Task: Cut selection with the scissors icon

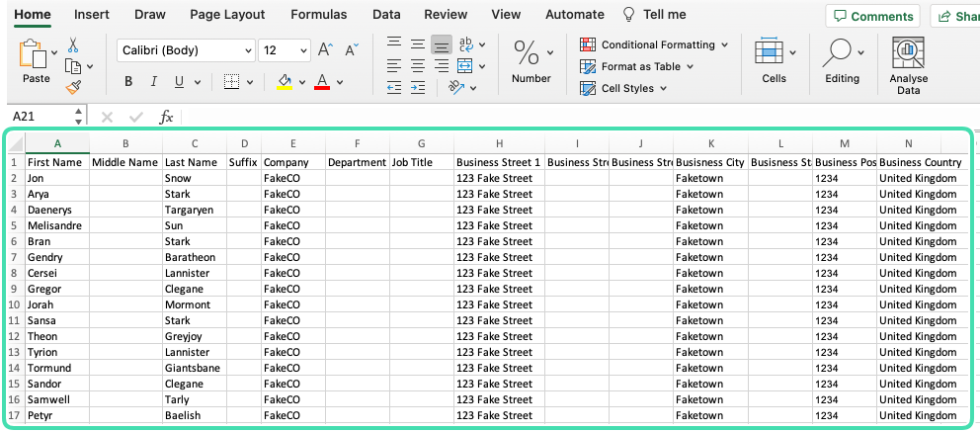Action: 73,45
